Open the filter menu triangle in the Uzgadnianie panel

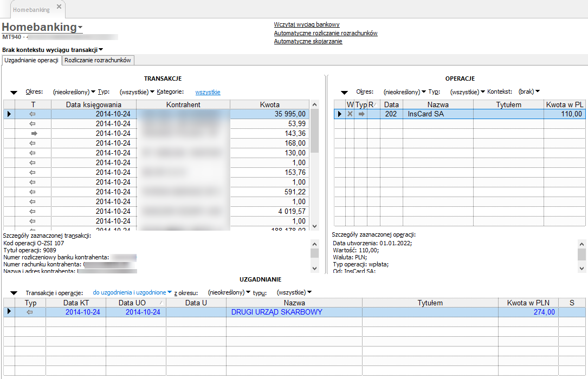click(14, 293)
